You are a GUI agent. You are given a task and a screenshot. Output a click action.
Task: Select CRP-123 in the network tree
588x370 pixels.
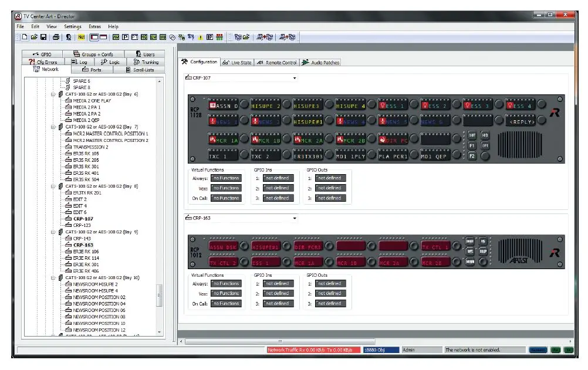[82, 225]
